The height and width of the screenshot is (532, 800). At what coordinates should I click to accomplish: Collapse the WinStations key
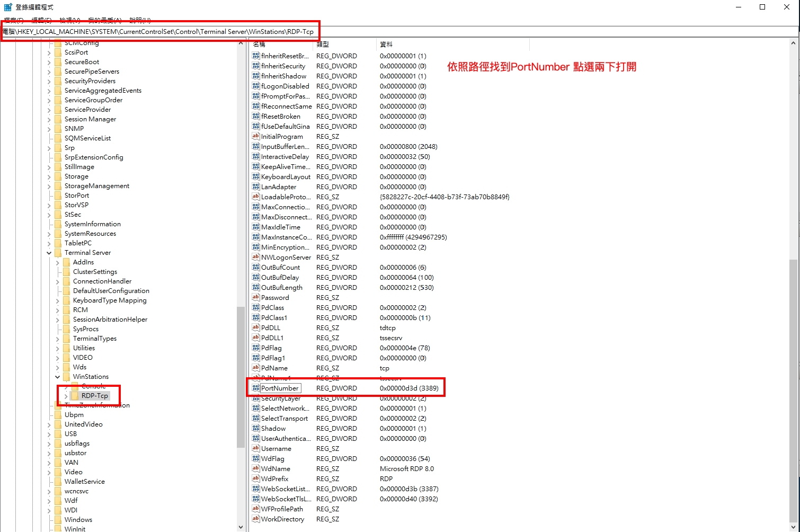pos(58,377)
